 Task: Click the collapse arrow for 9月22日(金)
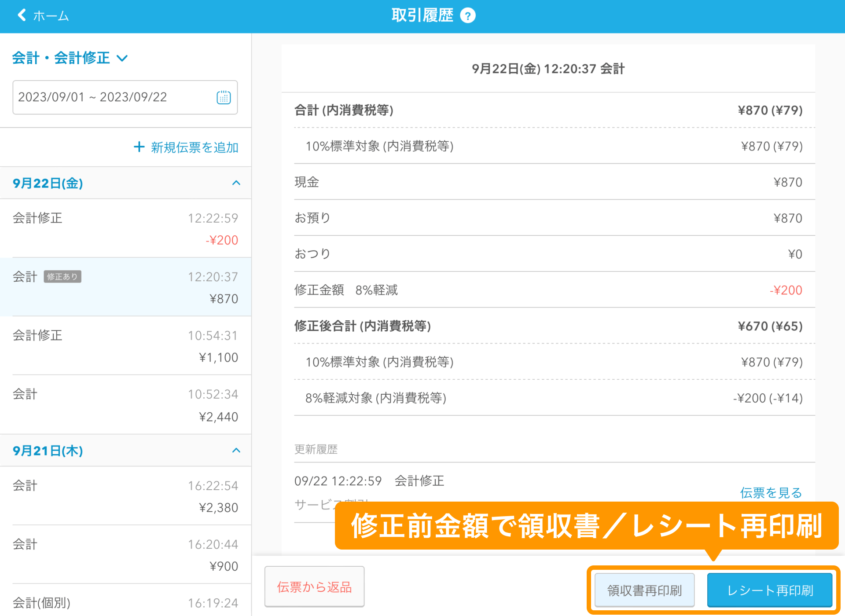pyautogui.click(x=236, y=183)
